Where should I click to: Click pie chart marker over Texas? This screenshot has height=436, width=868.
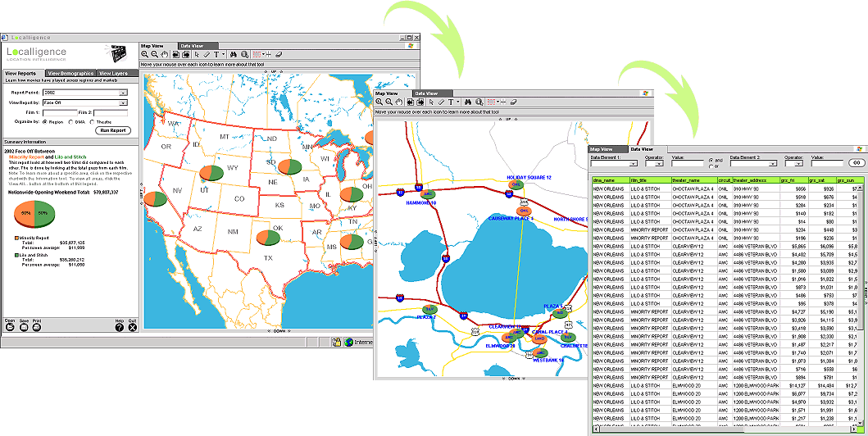click(269, 237)
